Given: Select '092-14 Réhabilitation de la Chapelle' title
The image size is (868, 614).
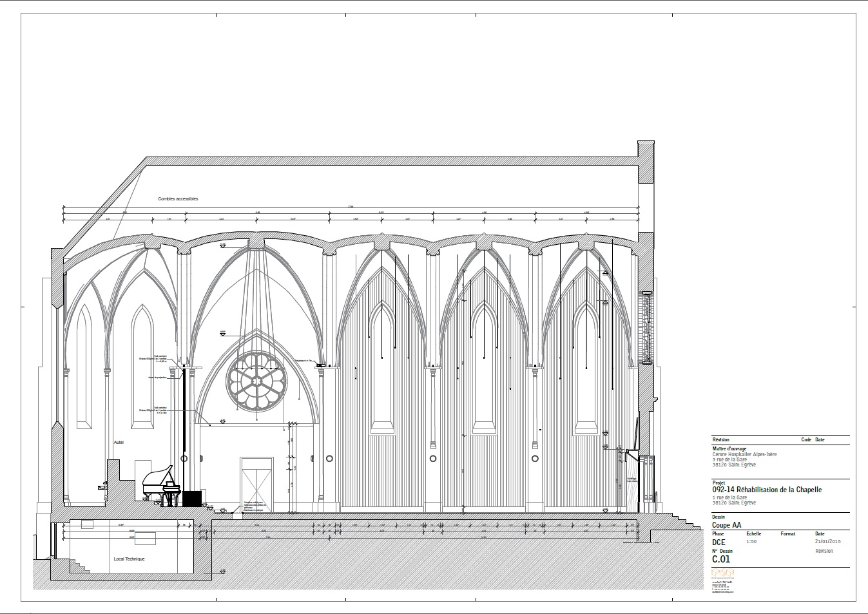Looking at the screenshot, I should coord(767,490).
